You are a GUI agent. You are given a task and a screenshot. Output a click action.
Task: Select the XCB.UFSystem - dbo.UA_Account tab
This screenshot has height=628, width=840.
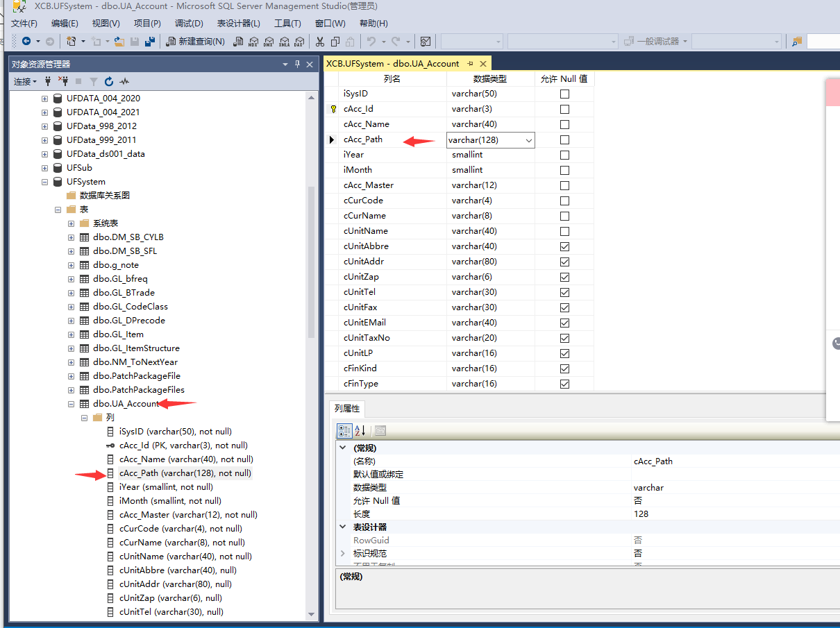point(393,63)
